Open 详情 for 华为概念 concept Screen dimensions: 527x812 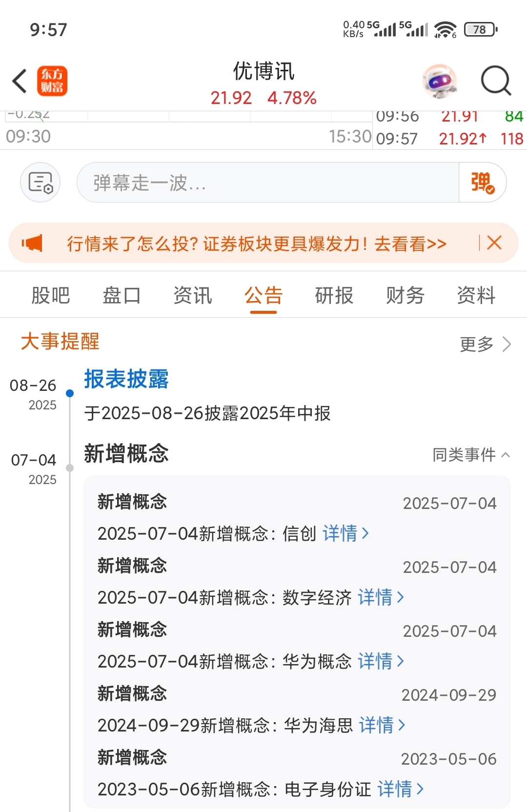381,661
